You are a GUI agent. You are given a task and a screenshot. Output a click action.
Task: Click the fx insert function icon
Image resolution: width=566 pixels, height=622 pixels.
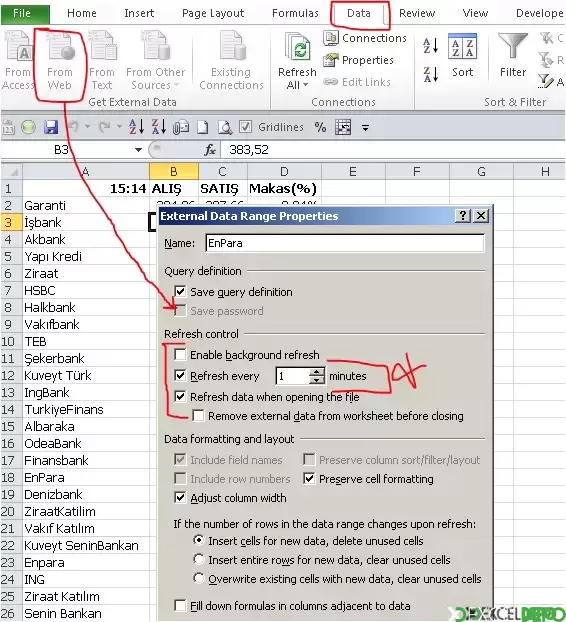(x=210, y=150)
